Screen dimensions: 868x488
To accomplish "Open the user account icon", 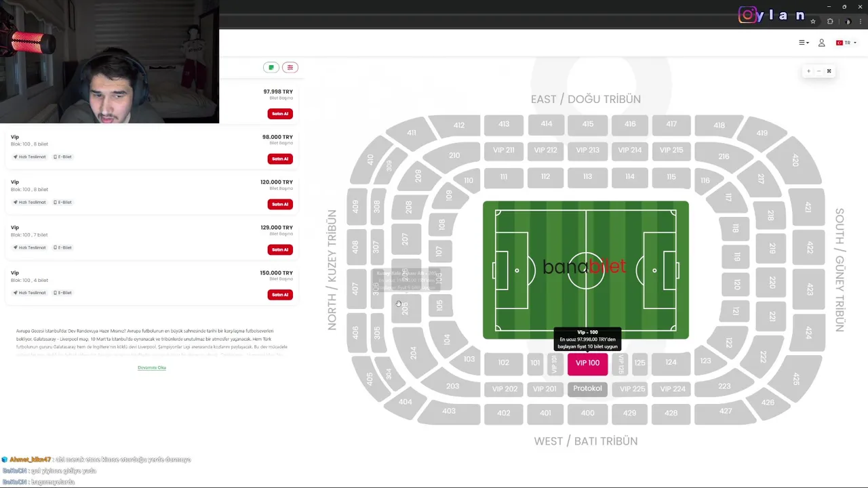I will [x=821, y=43].
